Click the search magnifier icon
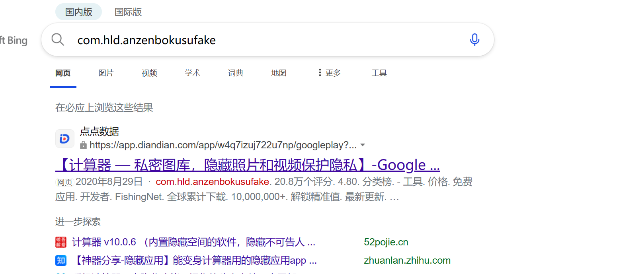 58,39
